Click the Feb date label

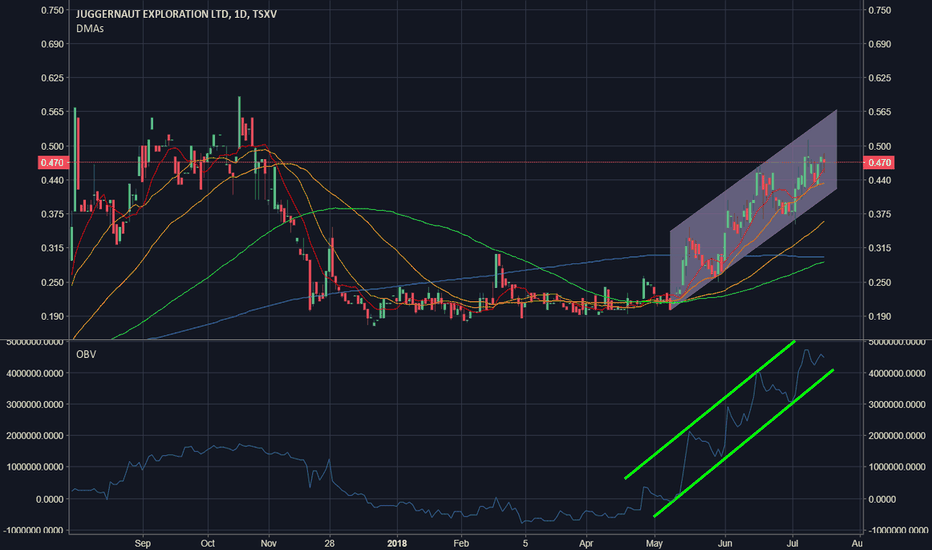(461, 543)
